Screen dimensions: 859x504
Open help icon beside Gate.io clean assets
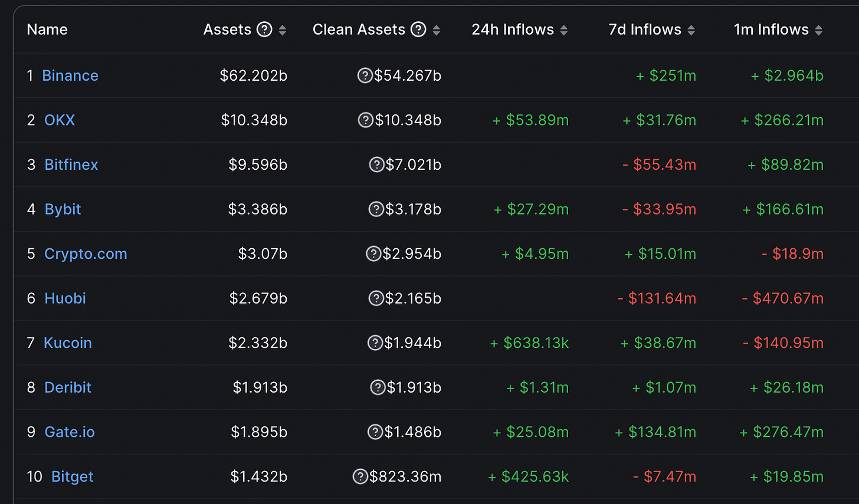(375, 432)
